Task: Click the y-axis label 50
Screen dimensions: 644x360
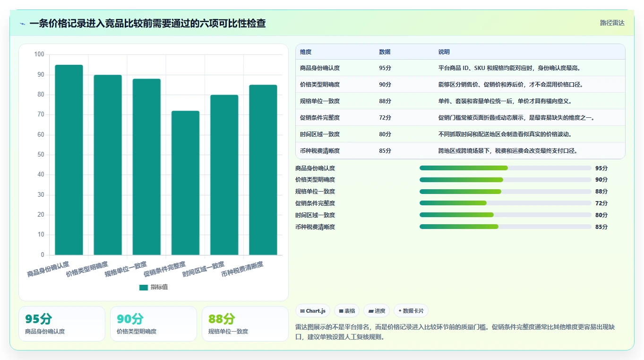Action: click(x=41, y=155)
